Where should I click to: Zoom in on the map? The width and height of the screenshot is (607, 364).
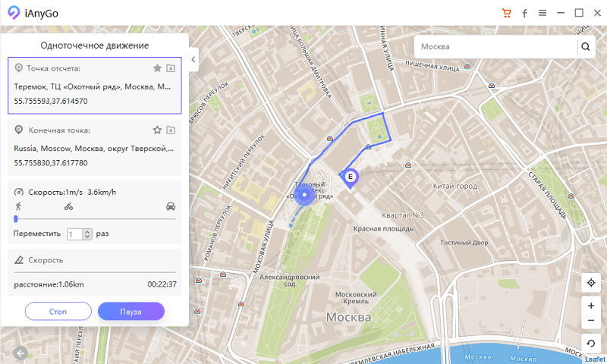pos(591,306)
